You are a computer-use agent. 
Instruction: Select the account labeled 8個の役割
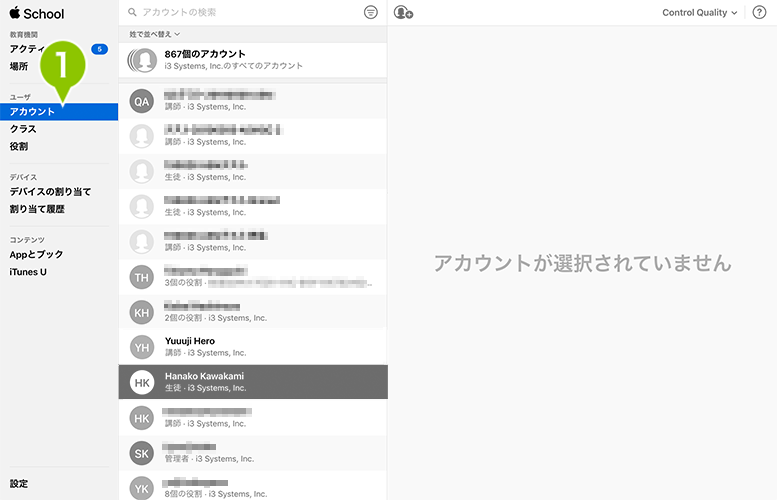tap(253, 488)
